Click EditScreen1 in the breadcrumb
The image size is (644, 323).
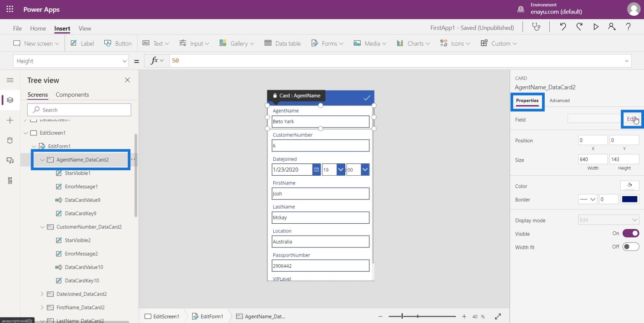pos(162,316)
